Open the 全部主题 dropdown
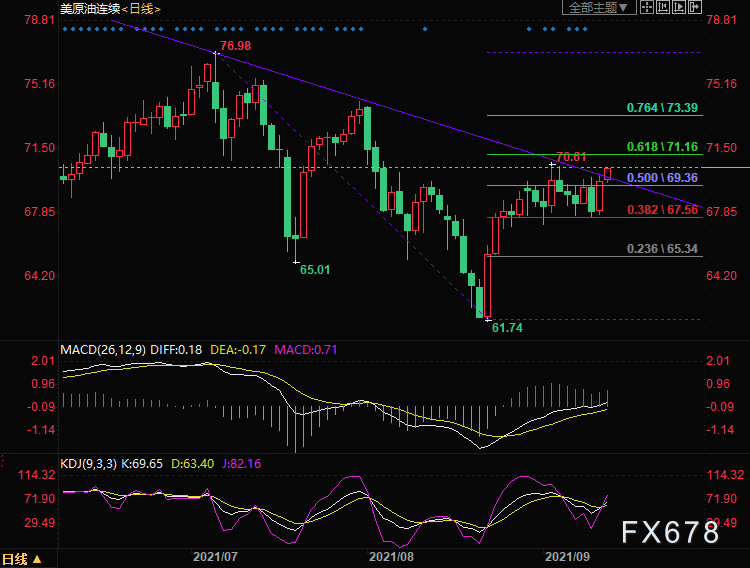The width and height of the screenshot is (750, 568). pos(599,7)
